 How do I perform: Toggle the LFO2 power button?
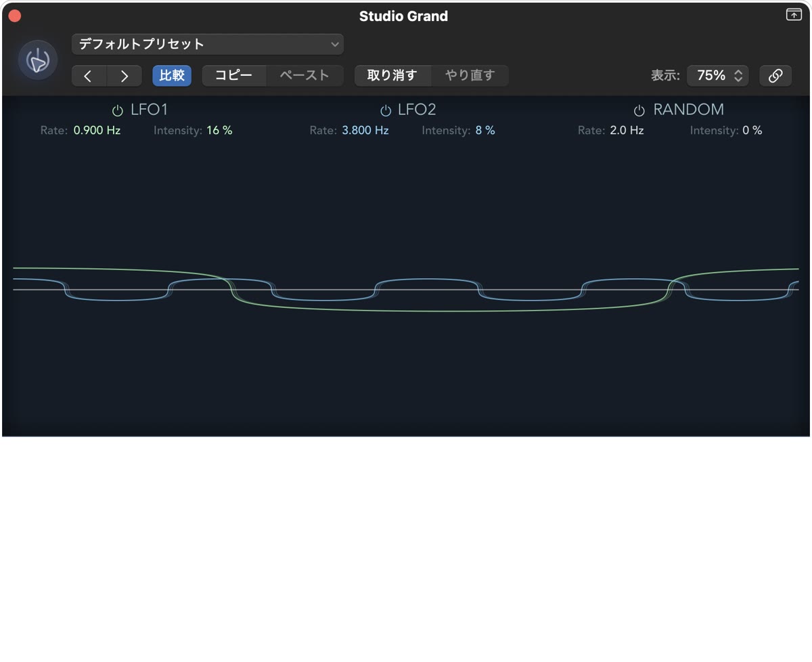tap(386, 110)
